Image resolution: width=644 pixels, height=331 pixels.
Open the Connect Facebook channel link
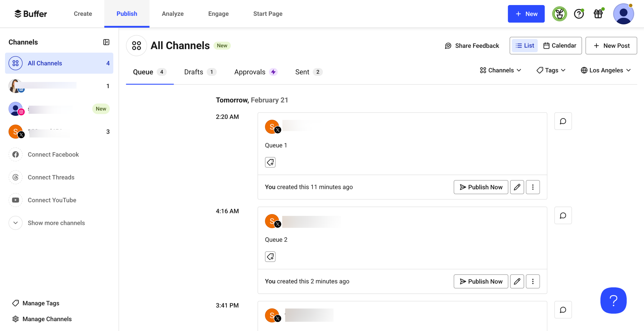tap(53, 154)
